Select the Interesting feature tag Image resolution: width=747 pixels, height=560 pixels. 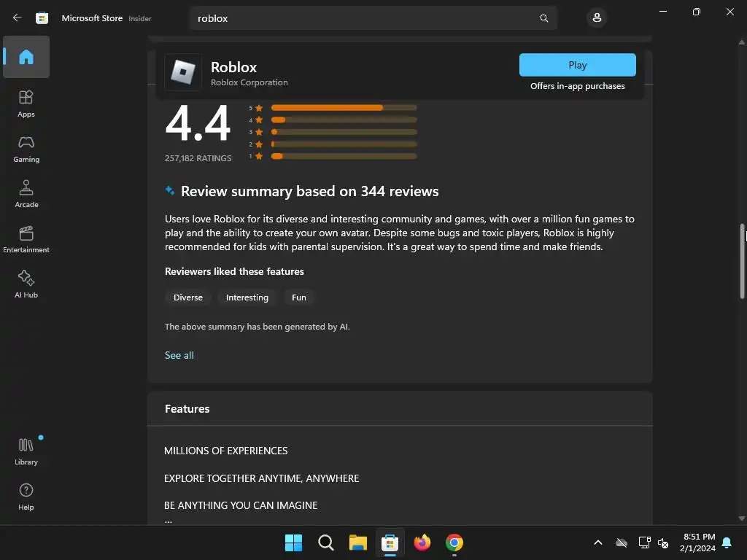[247, 297]
